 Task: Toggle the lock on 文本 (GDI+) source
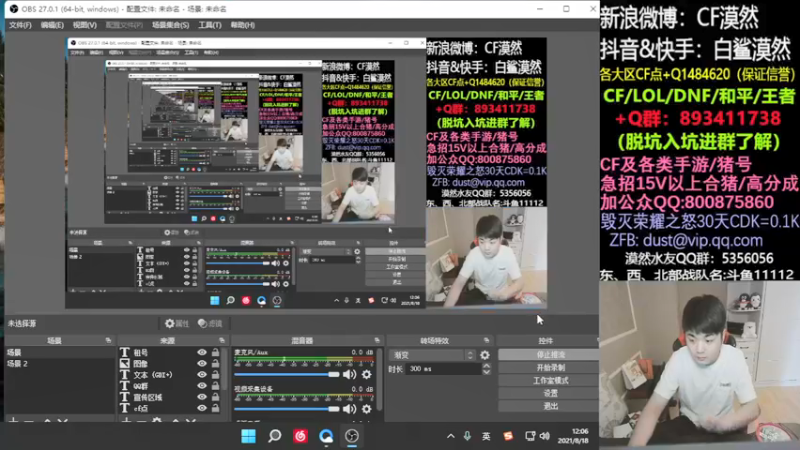pos(215,375)
